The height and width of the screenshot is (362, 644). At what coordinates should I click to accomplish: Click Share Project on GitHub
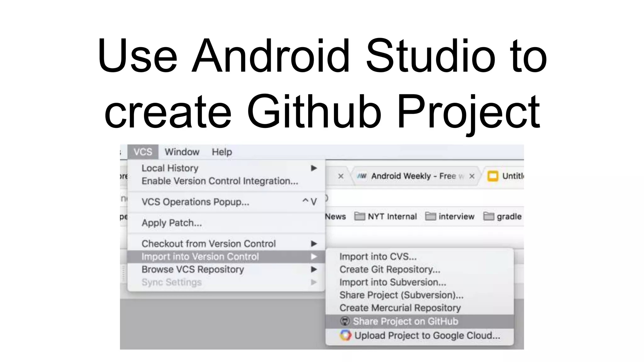[x=419, y=321]
